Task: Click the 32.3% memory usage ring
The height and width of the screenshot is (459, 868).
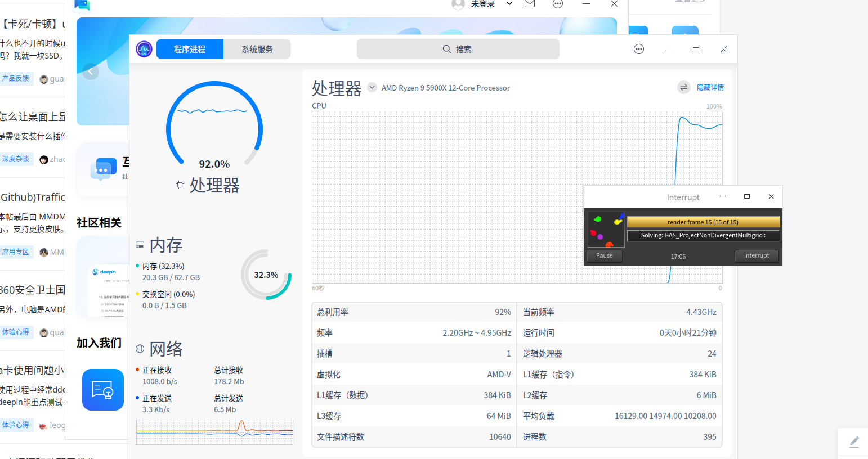Action: (266, 274)
